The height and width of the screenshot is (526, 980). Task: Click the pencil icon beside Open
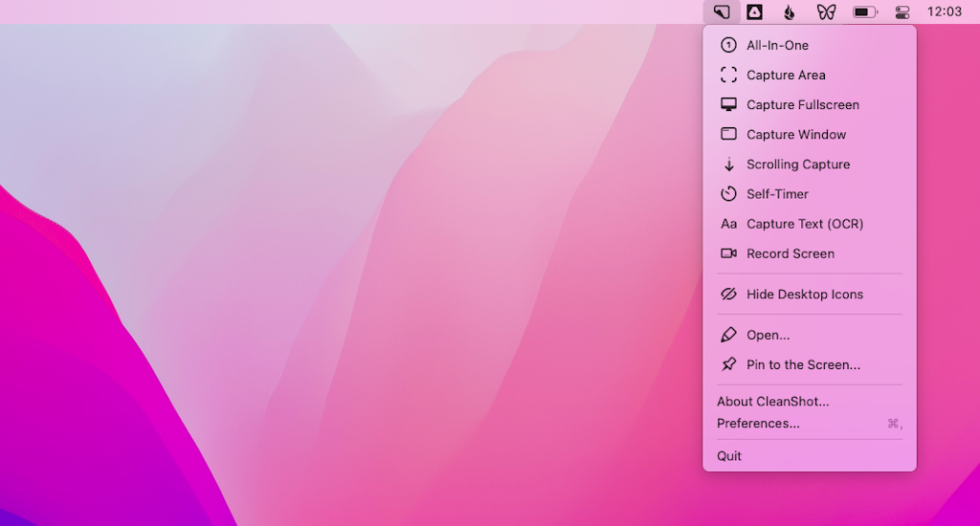(x=728, y=335)
